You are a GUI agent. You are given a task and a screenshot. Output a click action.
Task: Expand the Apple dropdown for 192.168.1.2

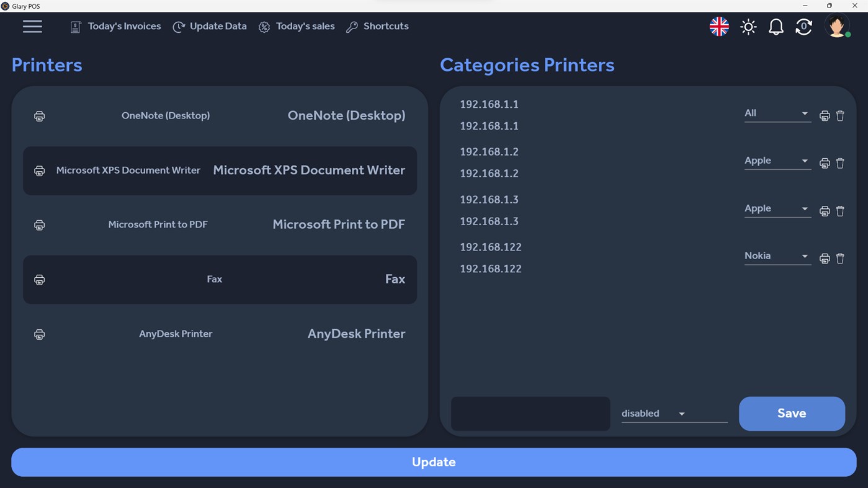[777, 161]
